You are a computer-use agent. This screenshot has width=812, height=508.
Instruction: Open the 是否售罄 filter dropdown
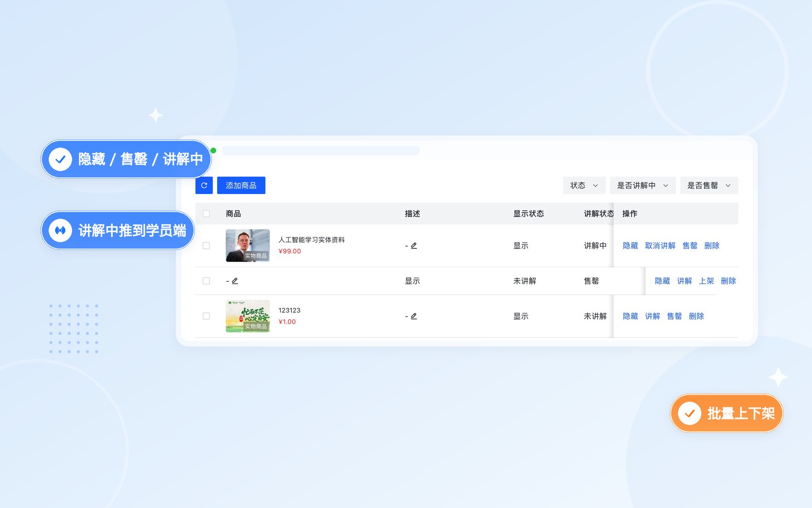click(x=709, y=185)
